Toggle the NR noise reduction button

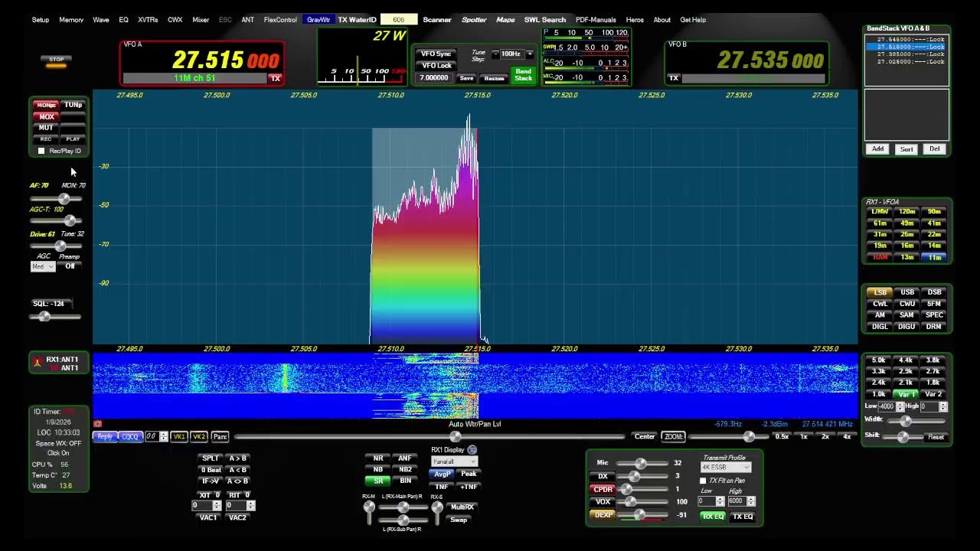pyautogui.click(x=378, y=458)
